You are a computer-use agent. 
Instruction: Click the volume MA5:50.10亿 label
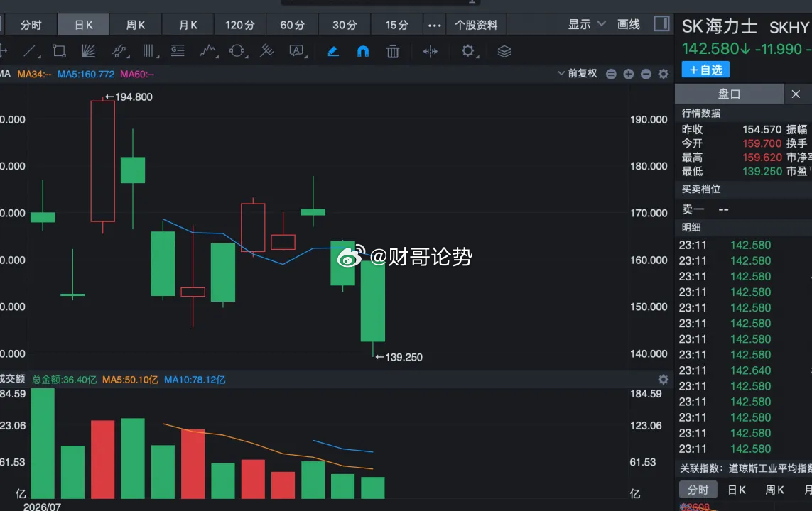pos(130,380)
